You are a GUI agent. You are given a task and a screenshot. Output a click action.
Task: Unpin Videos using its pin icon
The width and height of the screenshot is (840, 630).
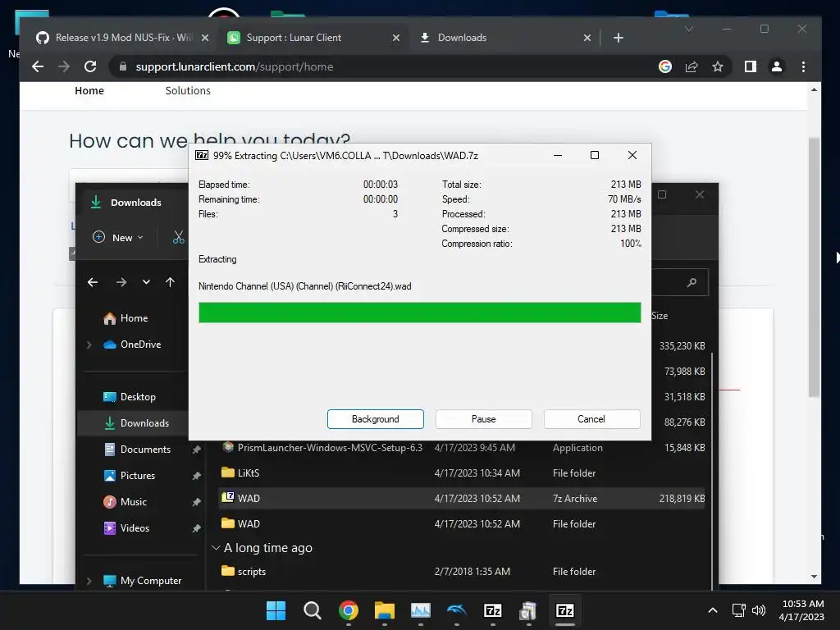196,528
